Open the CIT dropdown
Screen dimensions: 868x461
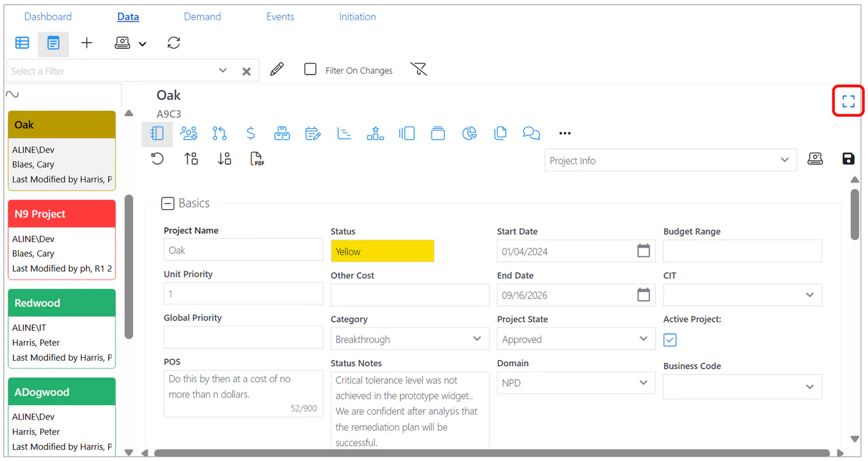pyautogui.click(x=742, y=295)
